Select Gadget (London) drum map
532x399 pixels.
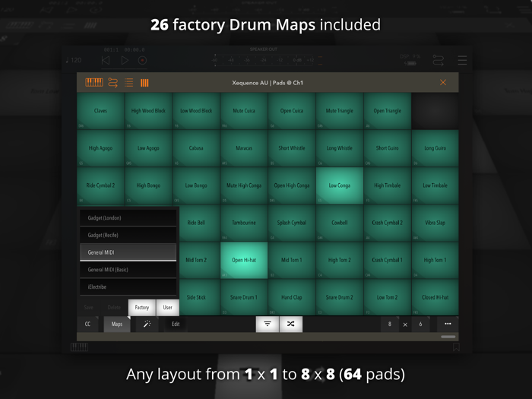[128, 218]
